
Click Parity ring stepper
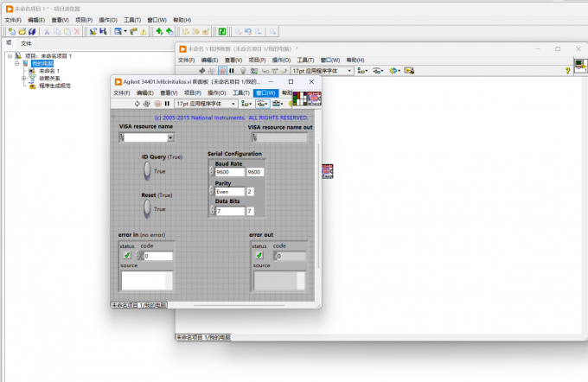click(x=212, y=191)
